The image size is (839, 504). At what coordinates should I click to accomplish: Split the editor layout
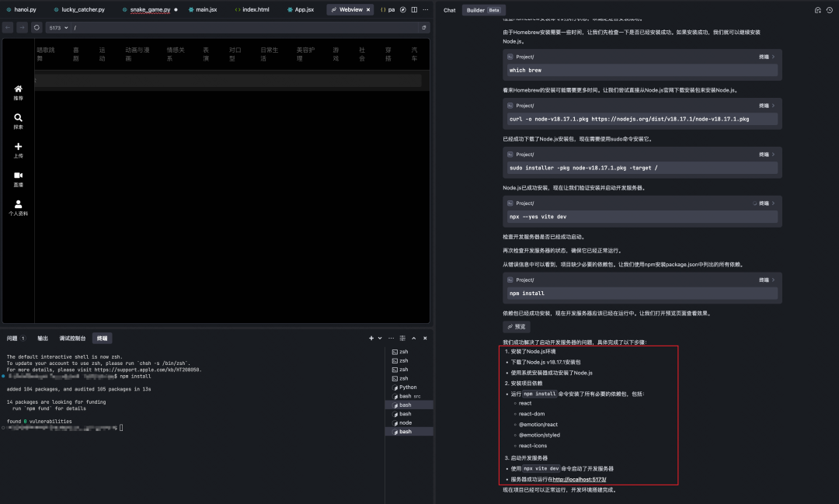414,9
